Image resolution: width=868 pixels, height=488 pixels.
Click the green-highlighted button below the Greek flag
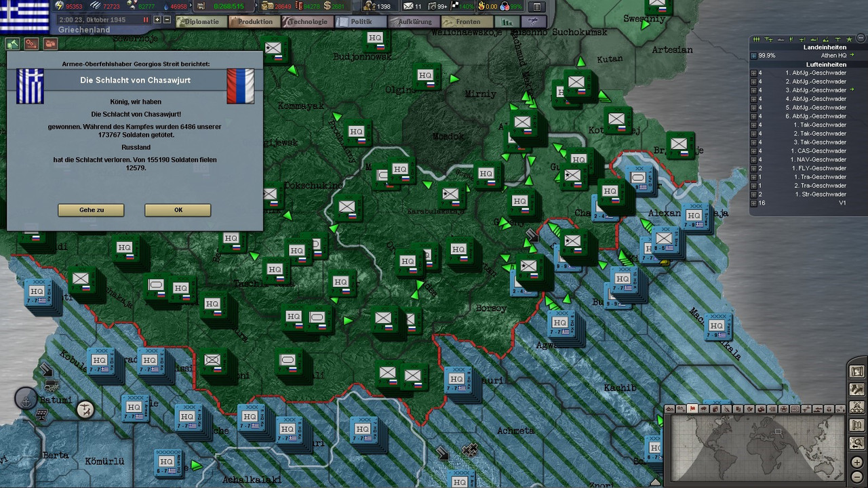(x=13, y=44)
